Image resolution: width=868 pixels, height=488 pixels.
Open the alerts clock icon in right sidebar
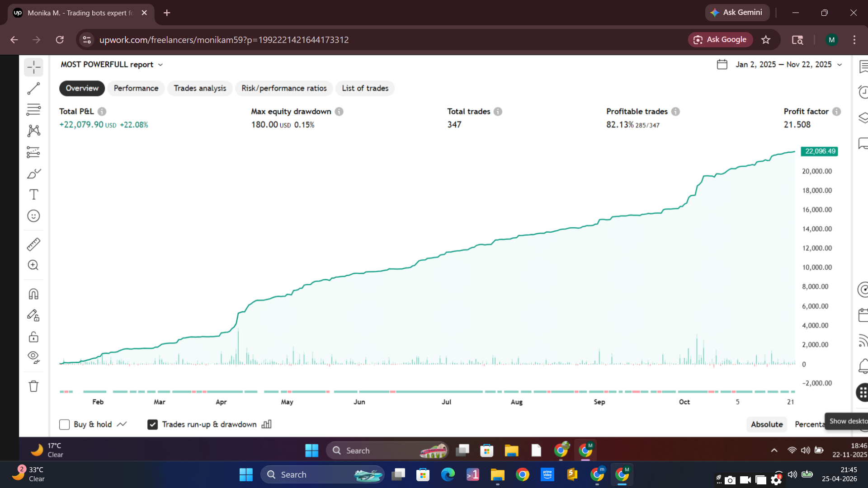click(x=863, y=92)
